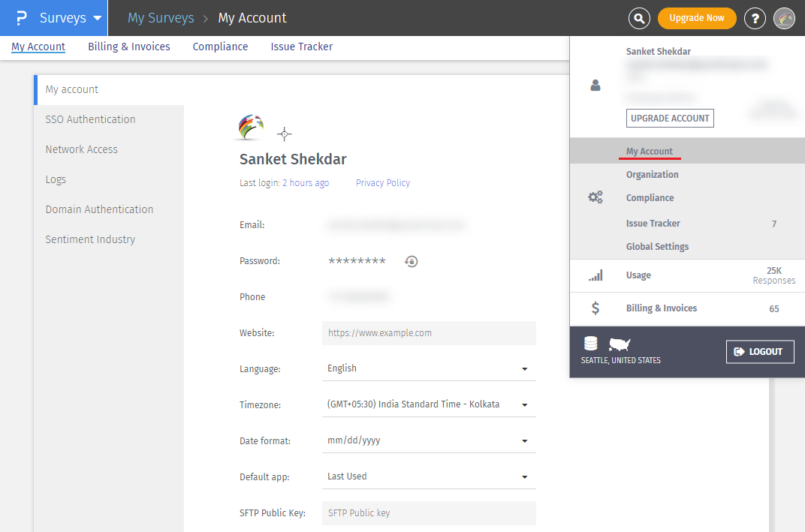
Task: Open the Default app dropdown
Action: tap(429, 476)
